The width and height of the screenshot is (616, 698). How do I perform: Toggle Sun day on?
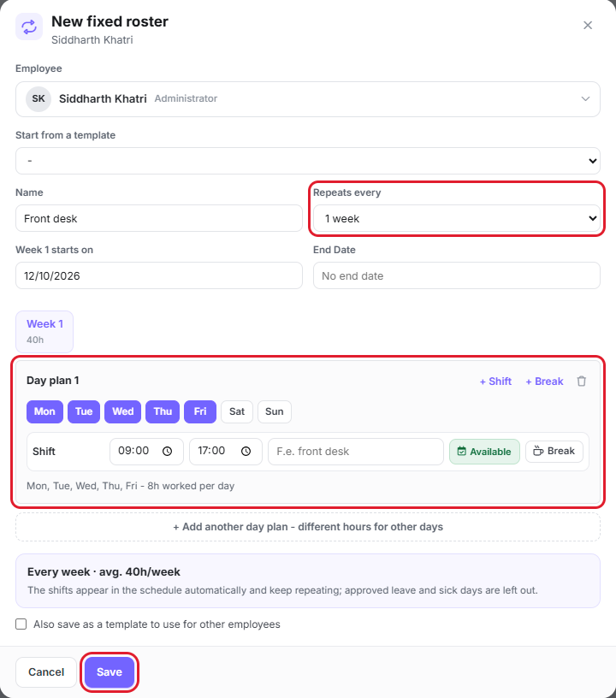pos(274,411)
